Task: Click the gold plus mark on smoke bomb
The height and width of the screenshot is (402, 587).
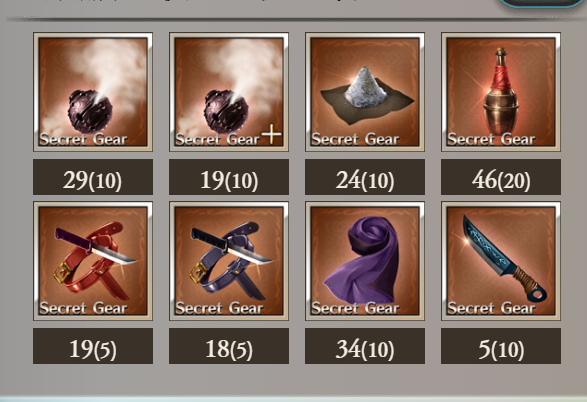Action: pyautogui.click(x=271, y=134)
